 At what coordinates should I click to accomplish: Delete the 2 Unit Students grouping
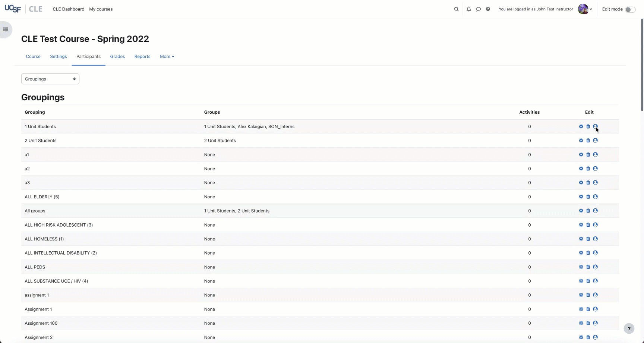(588, 141)
